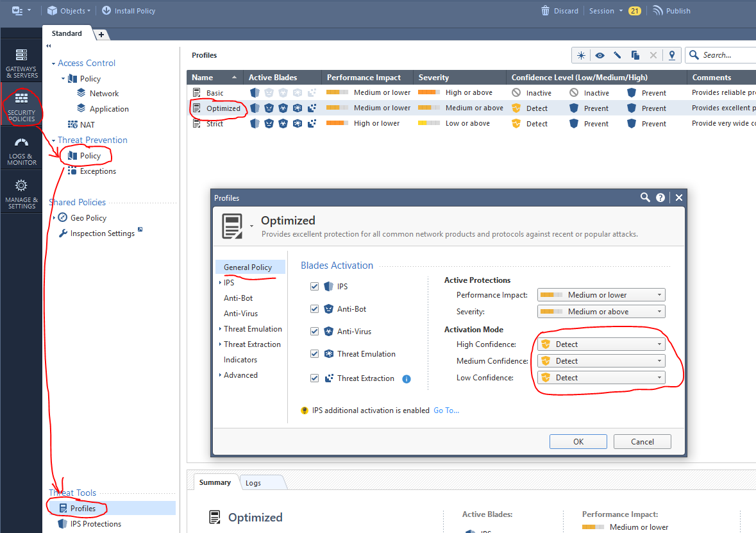Open Manage & Settings view
The height and width of the screenshot is (533, 756).
point(21,194)
